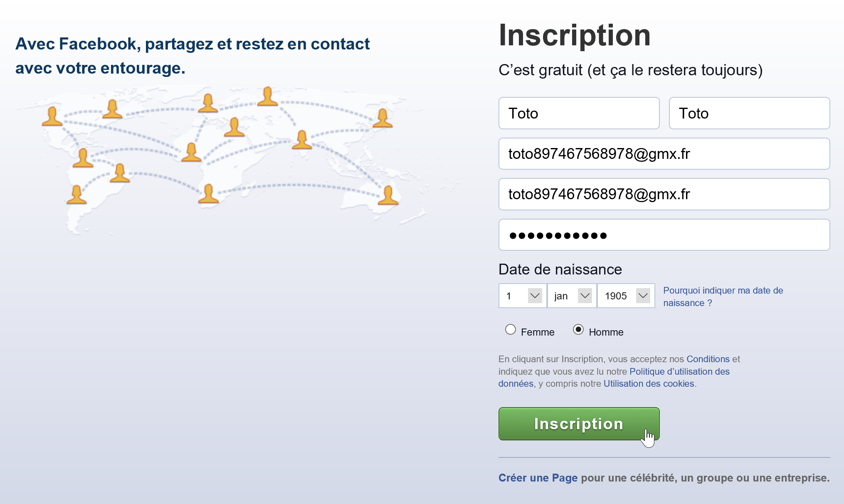This screenshot has height=504, width=844.
Task: Click the person icon over southern Africa
Action: [208, 193]
